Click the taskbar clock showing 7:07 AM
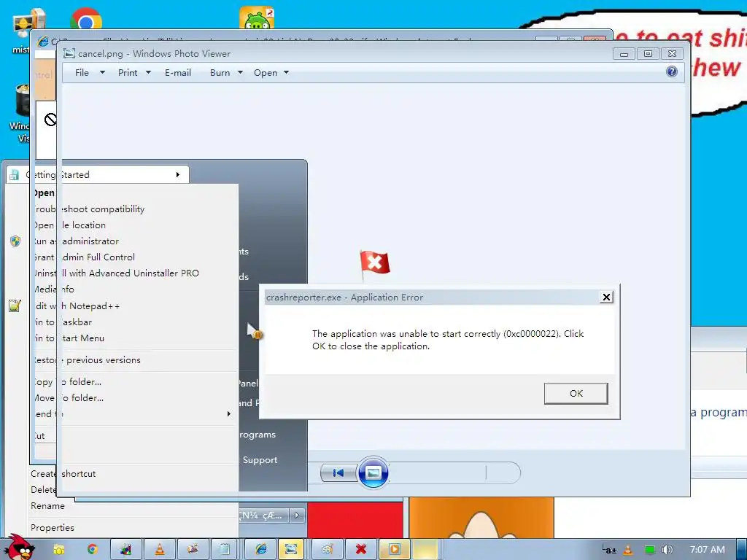Image resolution: width=747 pixels, height=560 pixels. (707, 550)
